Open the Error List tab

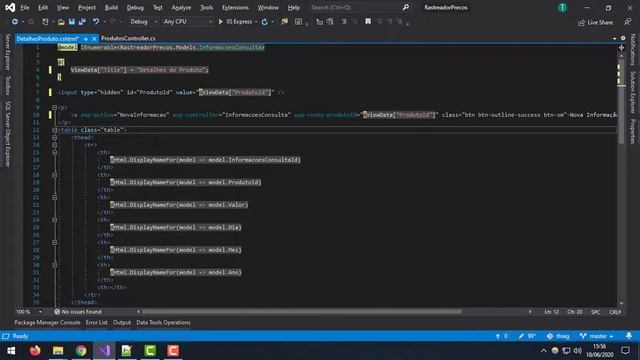pyautogui.click(x=96, y=322)
